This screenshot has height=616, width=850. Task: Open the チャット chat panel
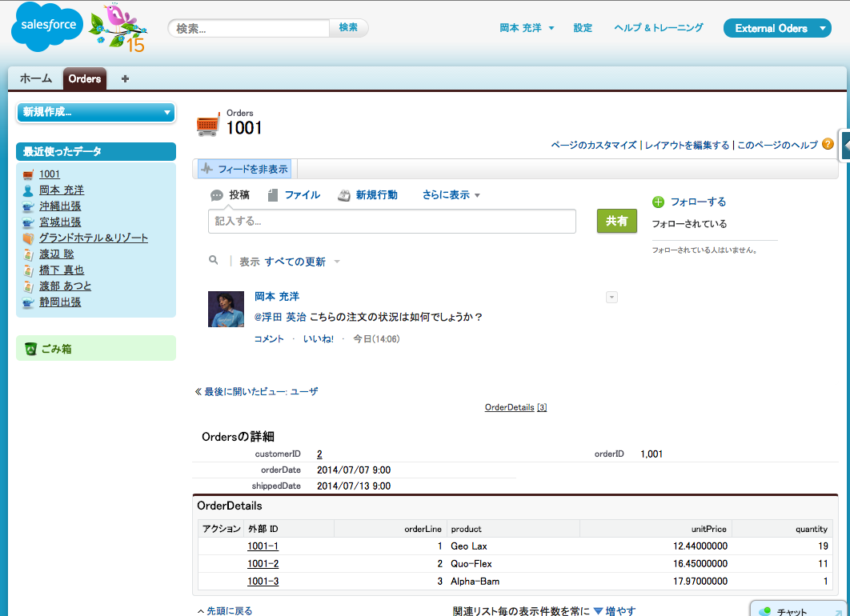797,610
